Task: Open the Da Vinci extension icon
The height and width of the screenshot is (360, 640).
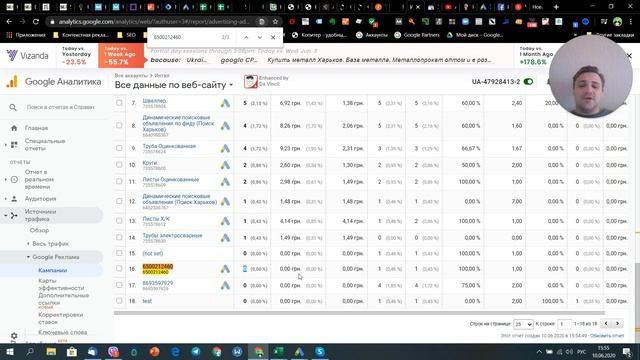Action: pos(251,81)
